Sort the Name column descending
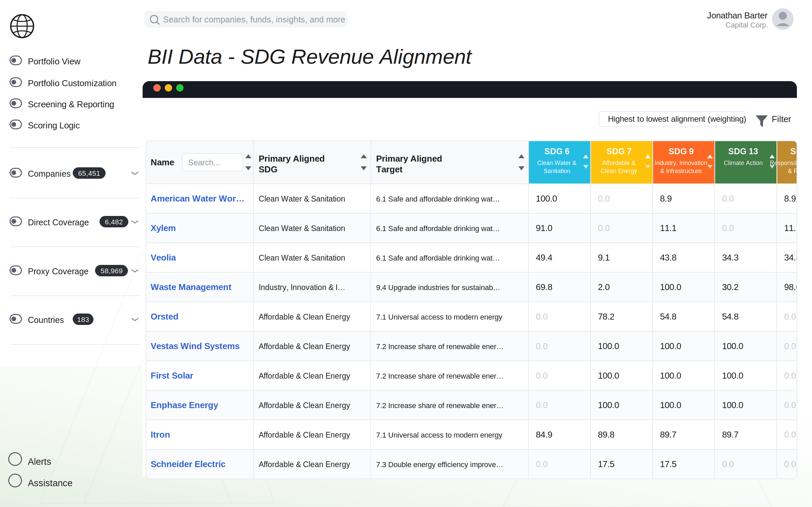The image size is (812, 507). point(248,168)
